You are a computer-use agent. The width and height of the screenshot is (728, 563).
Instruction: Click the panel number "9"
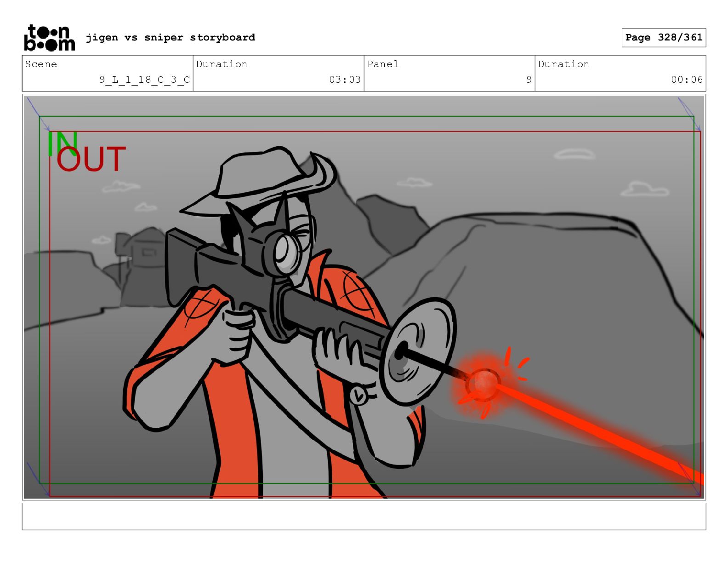click(x=529, y=80)
